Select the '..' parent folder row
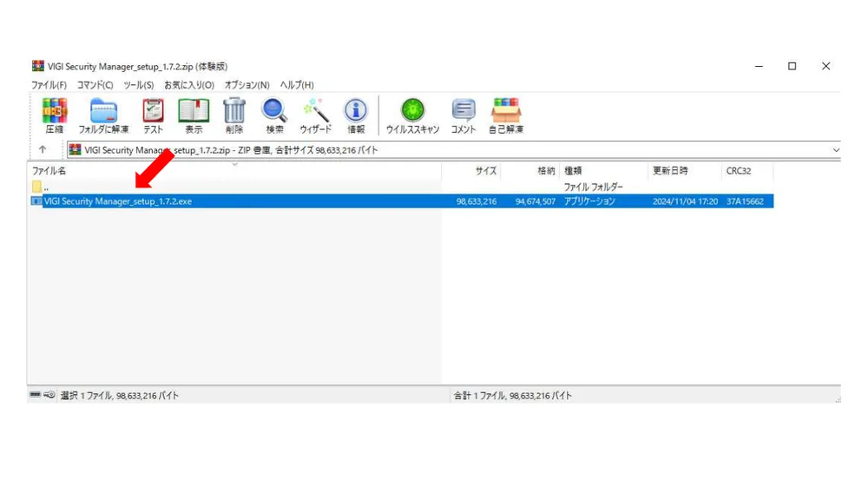Image resolution: width=868 pixels, height=500 pixels. tap(400, 187)
